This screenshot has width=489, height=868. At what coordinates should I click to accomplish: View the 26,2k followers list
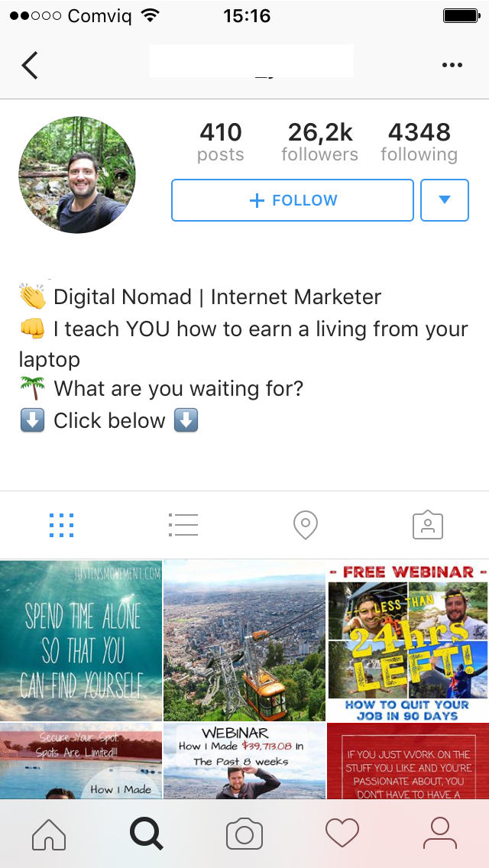click(319, 141)
